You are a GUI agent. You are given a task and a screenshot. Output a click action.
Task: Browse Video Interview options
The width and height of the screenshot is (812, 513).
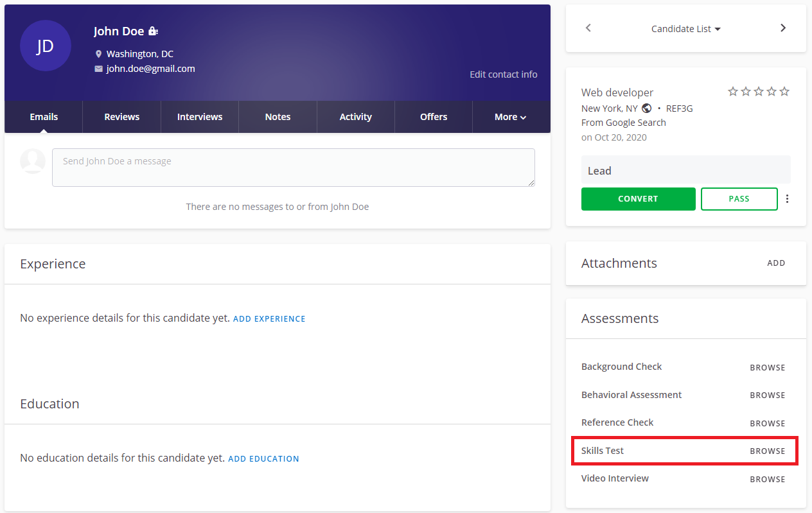click(x=768, y=480)
